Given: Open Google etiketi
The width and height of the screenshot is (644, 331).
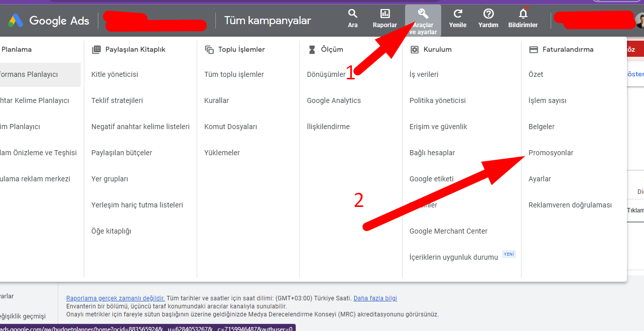Looking at the screenshot, I should (x=432, y=179).
